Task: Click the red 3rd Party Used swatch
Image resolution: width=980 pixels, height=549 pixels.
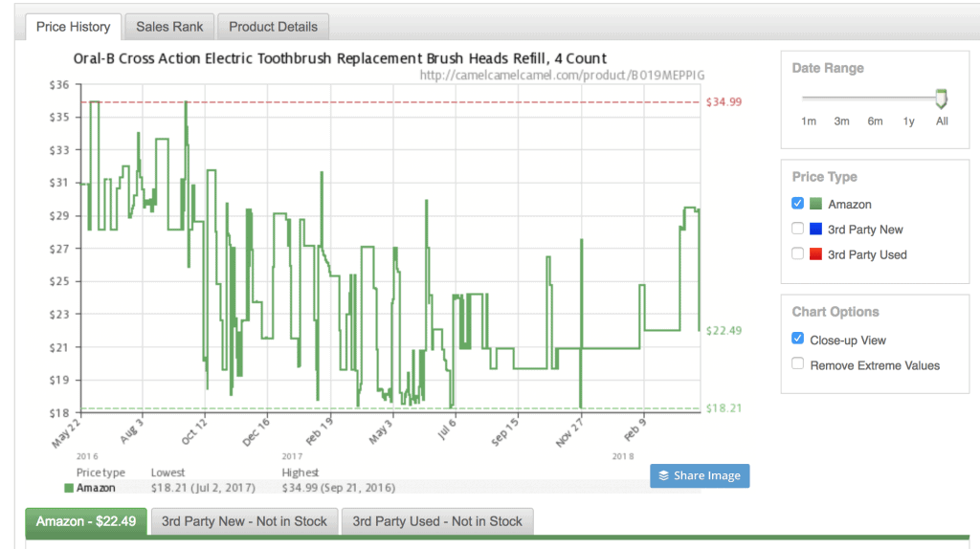Action: point(816,254)
